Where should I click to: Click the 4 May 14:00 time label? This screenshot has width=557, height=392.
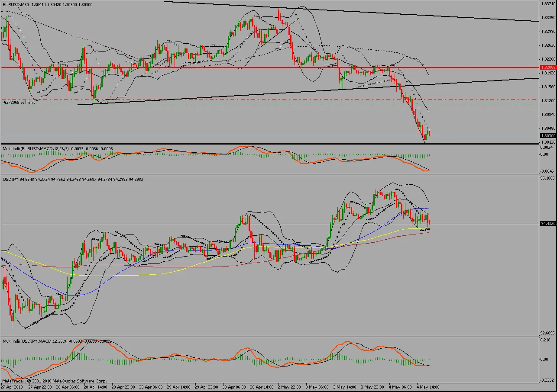coord(429,386)
